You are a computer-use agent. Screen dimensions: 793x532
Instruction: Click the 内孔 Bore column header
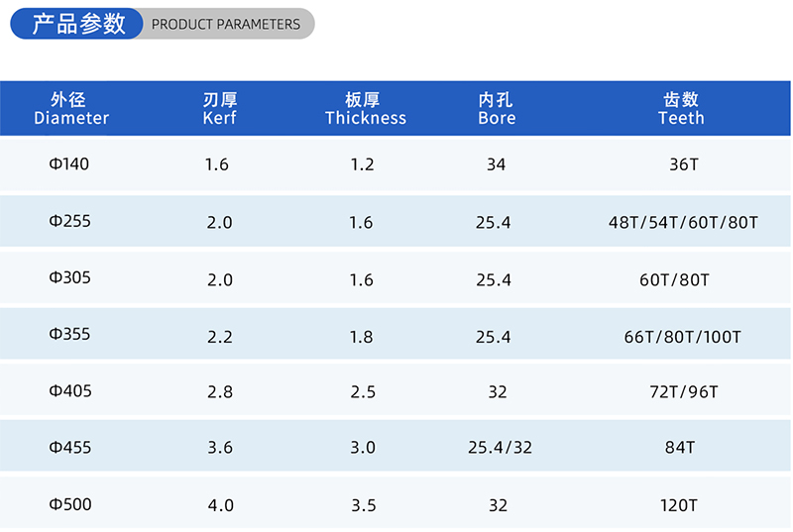[x=496, y=109]
